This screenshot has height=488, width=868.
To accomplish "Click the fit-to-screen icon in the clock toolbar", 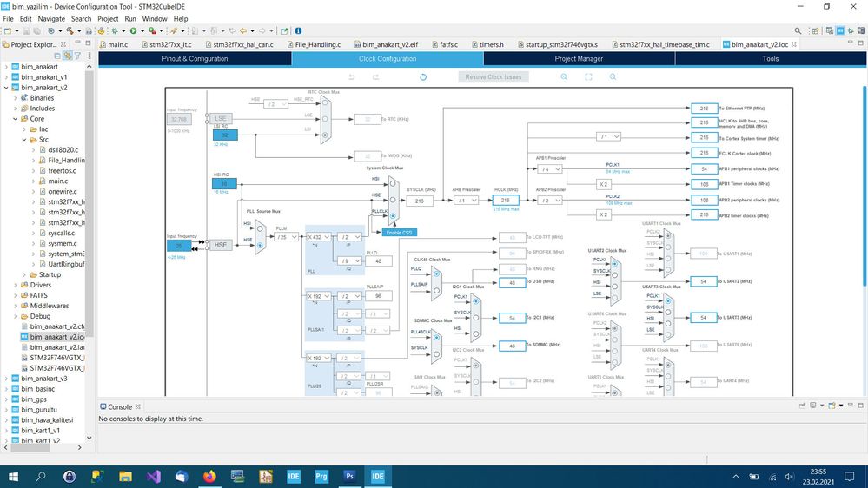I will pyautogui.click(x=588, y=77).
